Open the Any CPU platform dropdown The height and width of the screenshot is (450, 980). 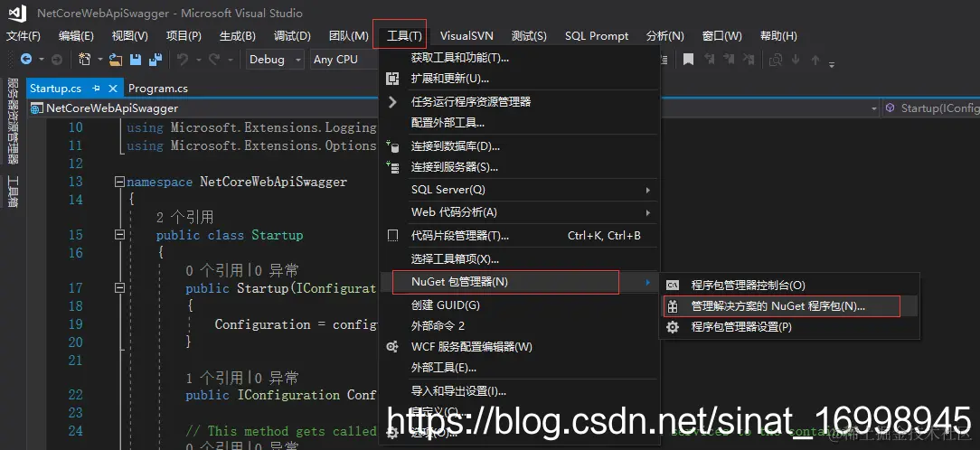342,60
